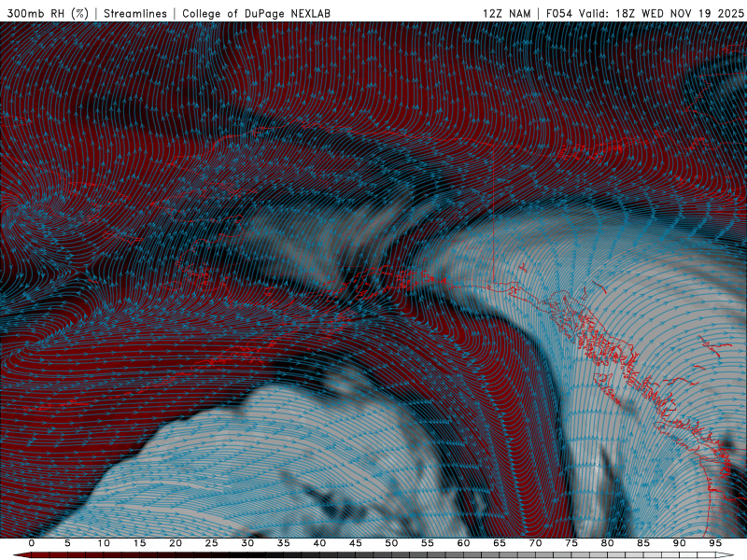This screenshot has height=560, width=747.
Task: Click the '30' color bar label
Action: (x=247, y=543)
